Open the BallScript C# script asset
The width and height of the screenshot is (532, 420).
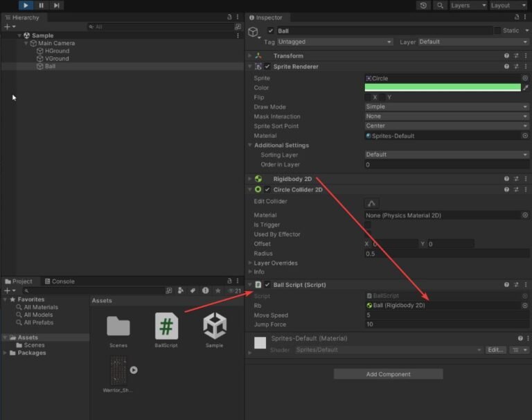[166, 326]
